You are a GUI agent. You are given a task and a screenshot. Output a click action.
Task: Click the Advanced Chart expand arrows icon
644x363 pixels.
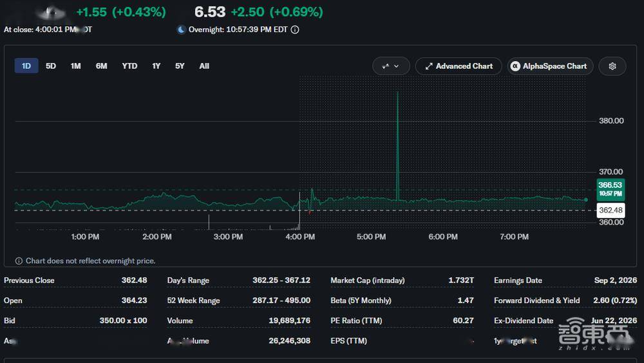pyautogui.click(x=429, y=66)
